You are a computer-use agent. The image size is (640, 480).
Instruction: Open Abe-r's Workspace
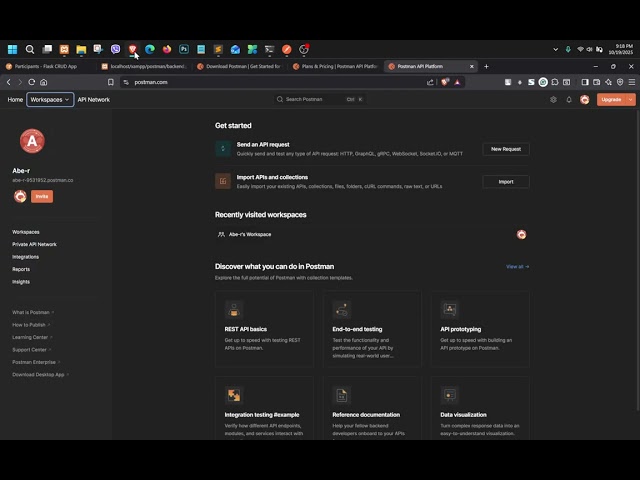click(x=249, y=234)
